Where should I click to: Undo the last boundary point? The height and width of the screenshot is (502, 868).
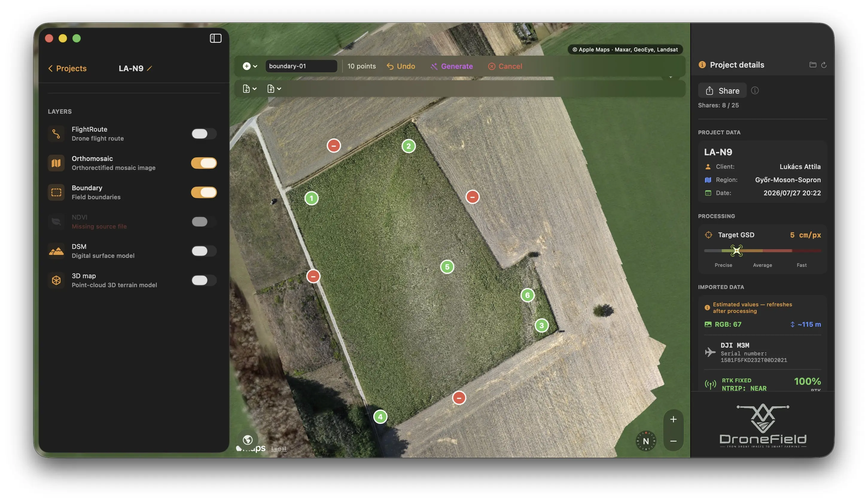[401, 66]
